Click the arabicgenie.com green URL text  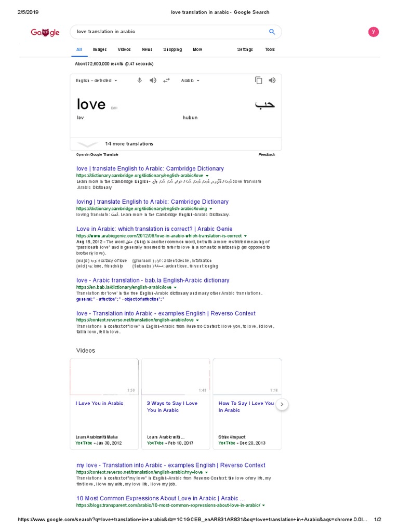159,236
